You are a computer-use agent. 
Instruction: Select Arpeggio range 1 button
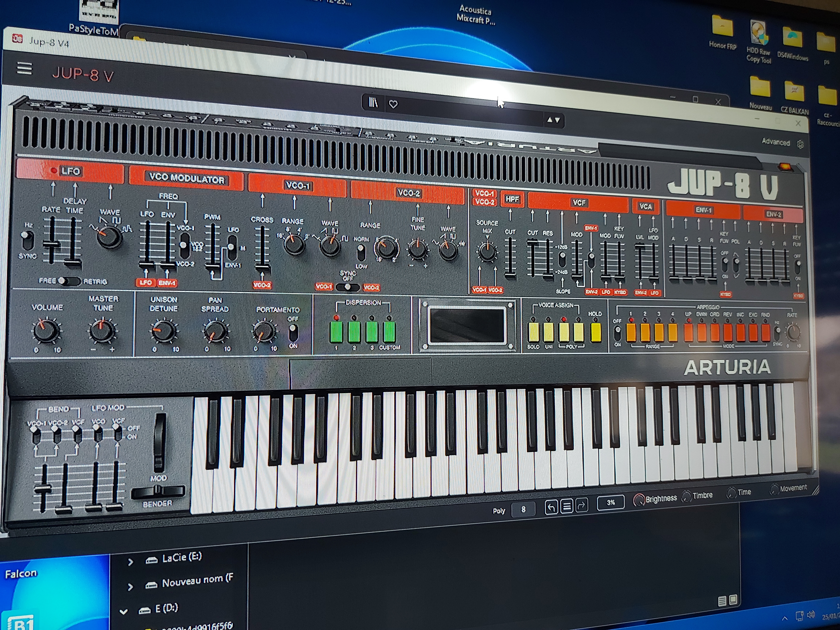point(631,332)
